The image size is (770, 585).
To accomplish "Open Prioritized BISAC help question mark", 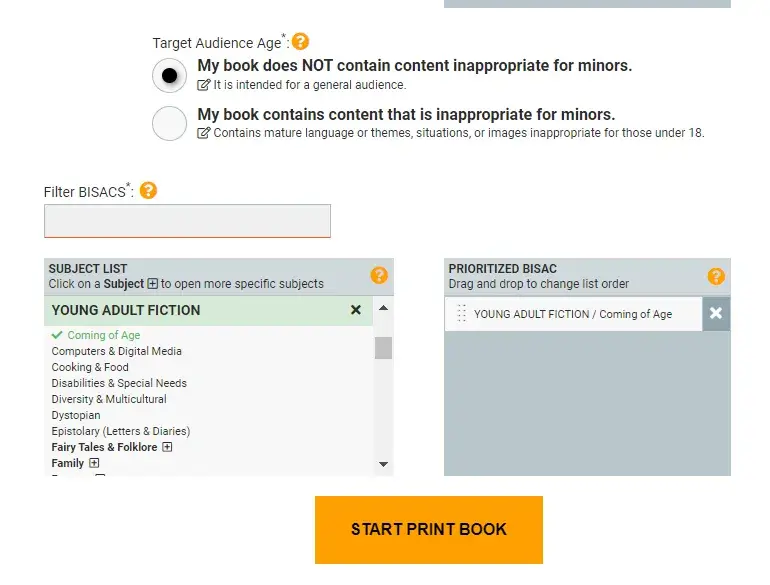I will click(716, 276).
